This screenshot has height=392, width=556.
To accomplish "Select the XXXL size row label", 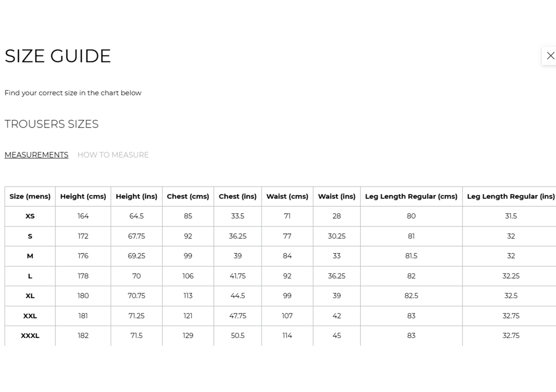I will tap(30, 336).
